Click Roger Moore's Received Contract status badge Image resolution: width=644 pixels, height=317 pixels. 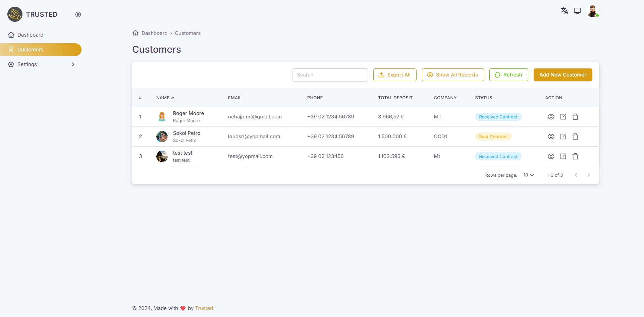click(x=498, y=117)
